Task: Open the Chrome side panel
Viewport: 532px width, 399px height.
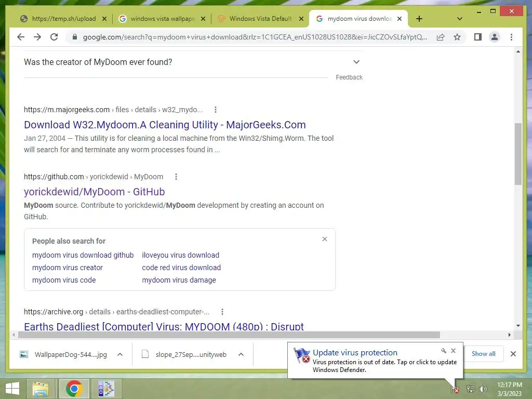Action: pyautogui.click(x=478, y=37)
